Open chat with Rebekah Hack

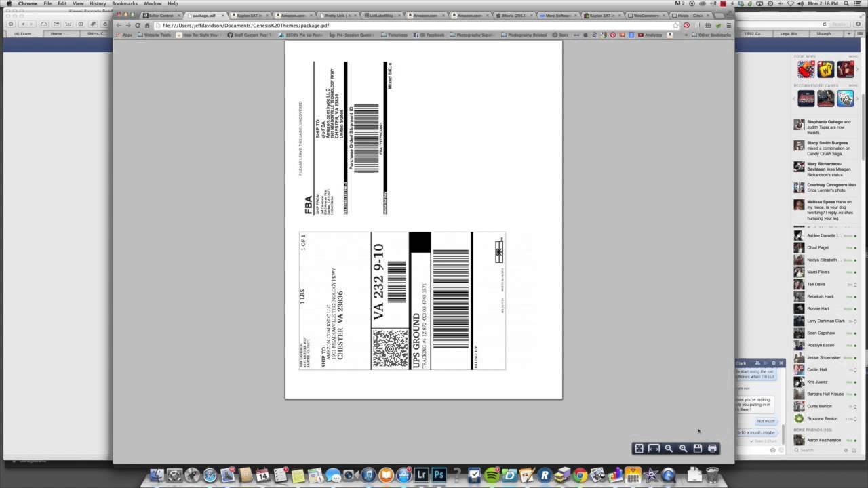coord(825,296)
